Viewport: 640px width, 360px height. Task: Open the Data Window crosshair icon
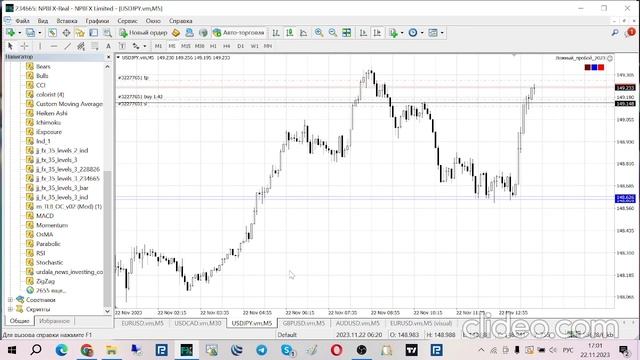click(66, 33)
